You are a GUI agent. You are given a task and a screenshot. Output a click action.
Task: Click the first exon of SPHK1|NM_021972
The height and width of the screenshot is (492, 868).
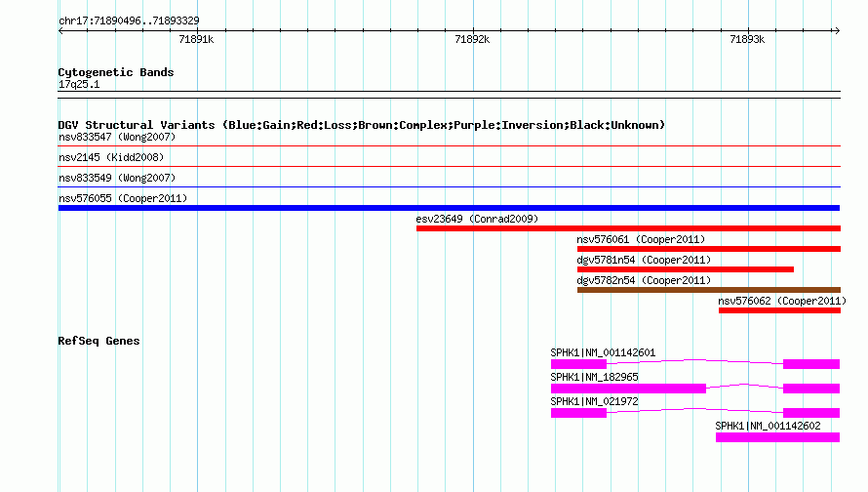pyautogui.click(x=578, y=413)
